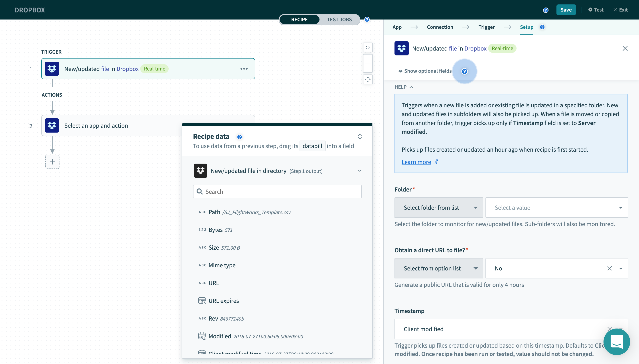Click the canvas reset/undo icon
The width and height of the screenshot is (639, 364).
368,47
